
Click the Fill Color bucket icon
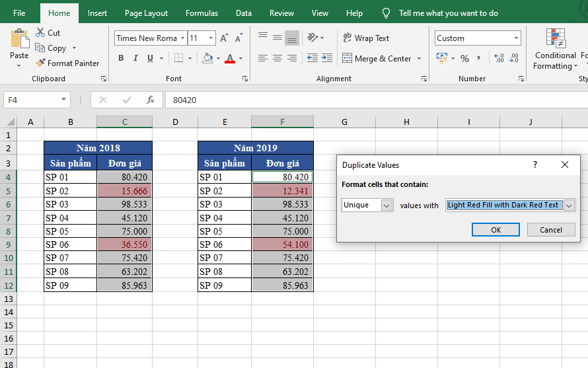207,58
